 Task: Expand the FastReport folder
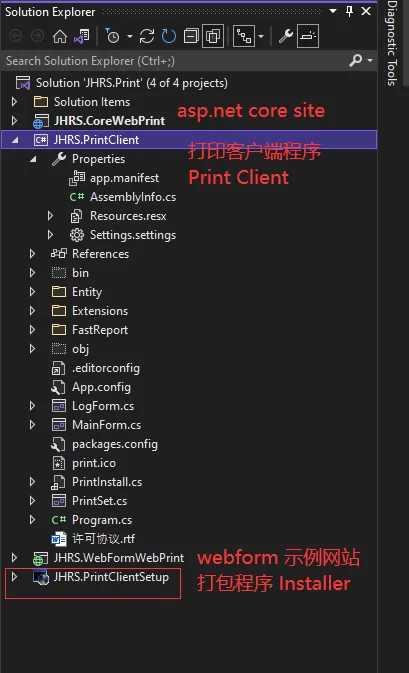[x=32, y=330]
